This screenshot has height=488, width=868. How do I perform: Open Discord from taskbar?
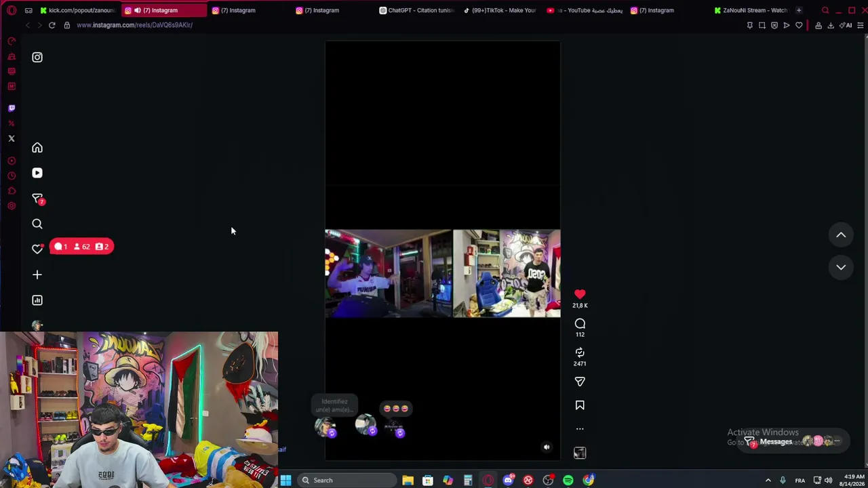[508, 481]
